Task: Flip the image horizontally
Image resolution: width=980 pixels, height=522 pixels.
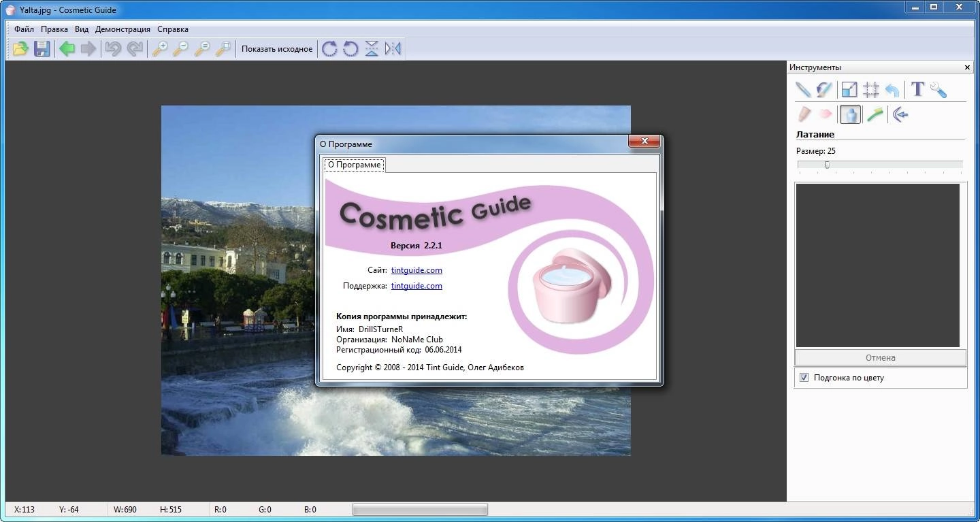Action: [x=393, y=49]
